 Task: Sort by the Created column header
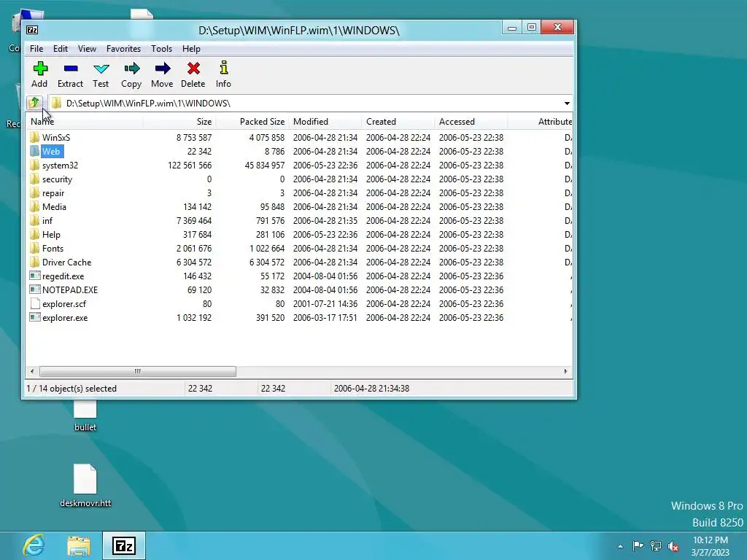398,122
